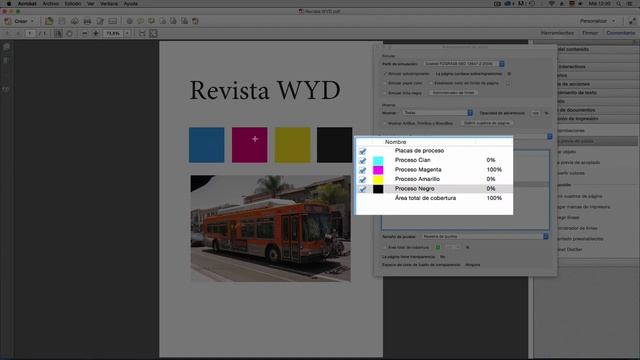The image size is (640, 360).
Task: Uncheck Proceso Magenta checkbox
Action: [362, 170]
